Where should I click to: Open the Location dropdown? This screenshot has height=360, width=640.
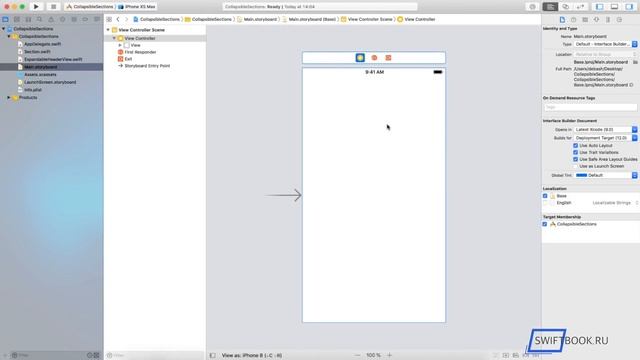point(606,54)
